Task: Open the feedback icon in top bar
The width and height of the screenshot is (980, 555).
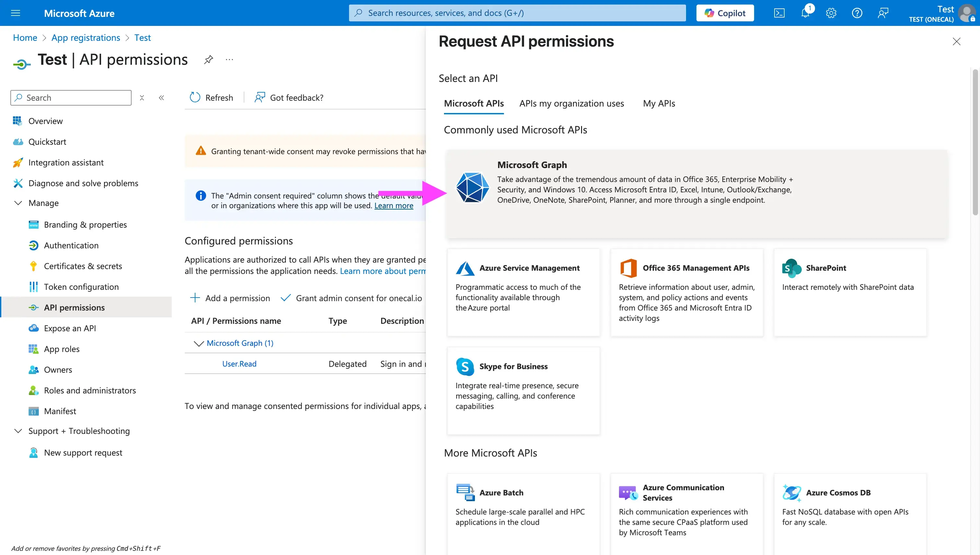Action: tap(883, 13)
